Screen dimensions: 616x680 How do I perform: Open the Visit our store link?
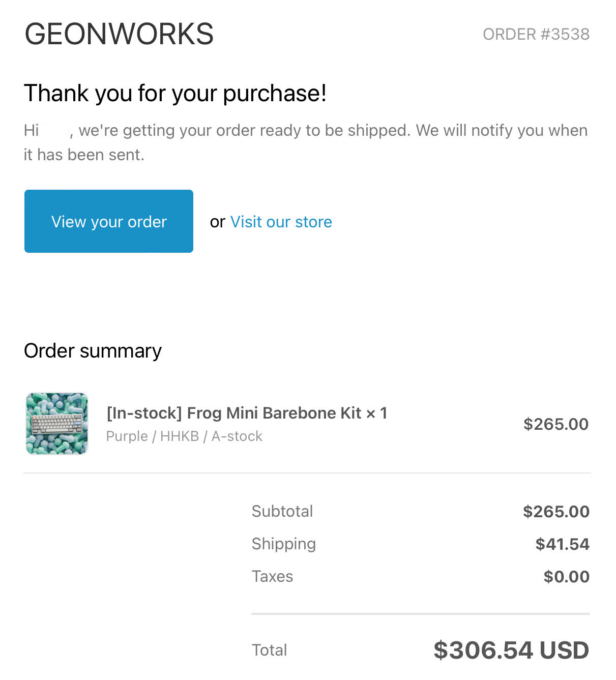[281, 222]
